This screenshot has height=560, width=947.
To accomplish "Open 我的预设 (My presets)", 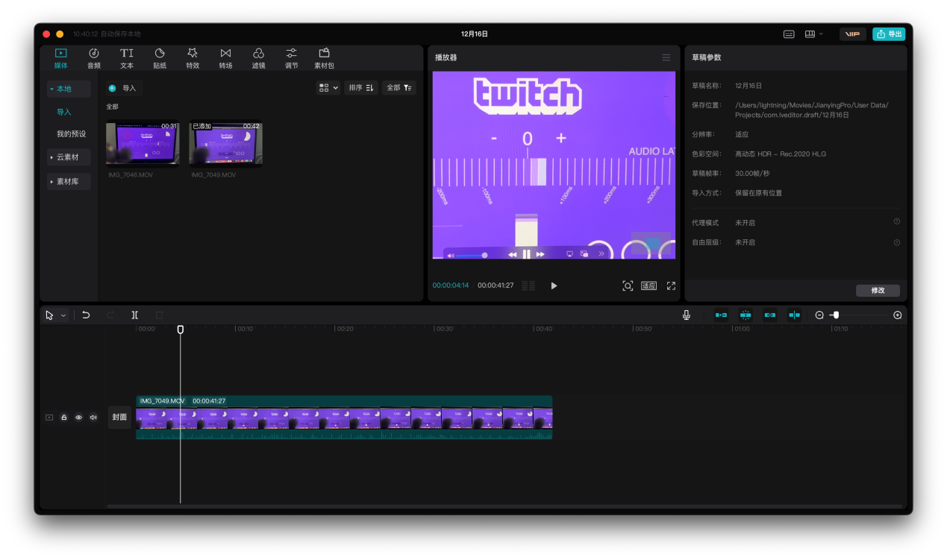I will tap(72, 134).
